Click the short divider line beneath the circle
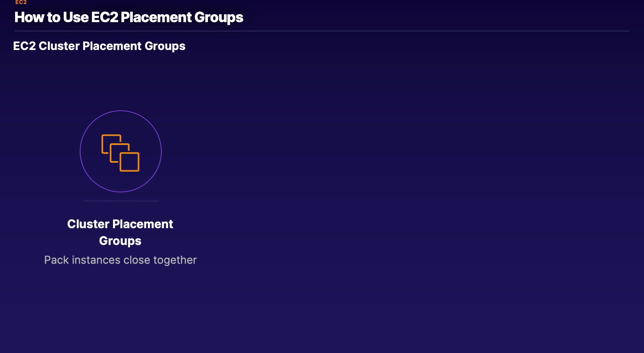 point(121,201)
